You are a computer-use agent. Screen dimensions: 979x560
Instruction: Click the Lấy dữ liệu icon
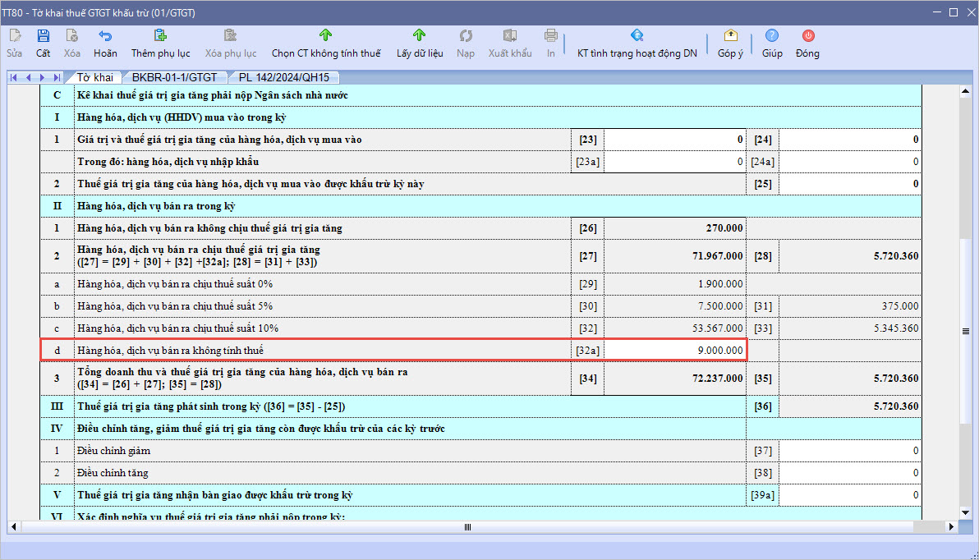pyautogui.click(x=420, y=36)
